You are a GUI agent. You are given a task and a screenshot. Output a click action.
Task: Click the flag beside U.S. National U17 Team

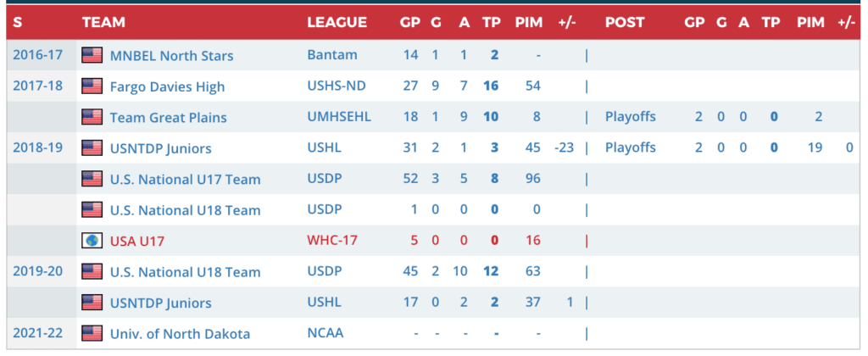92,179
